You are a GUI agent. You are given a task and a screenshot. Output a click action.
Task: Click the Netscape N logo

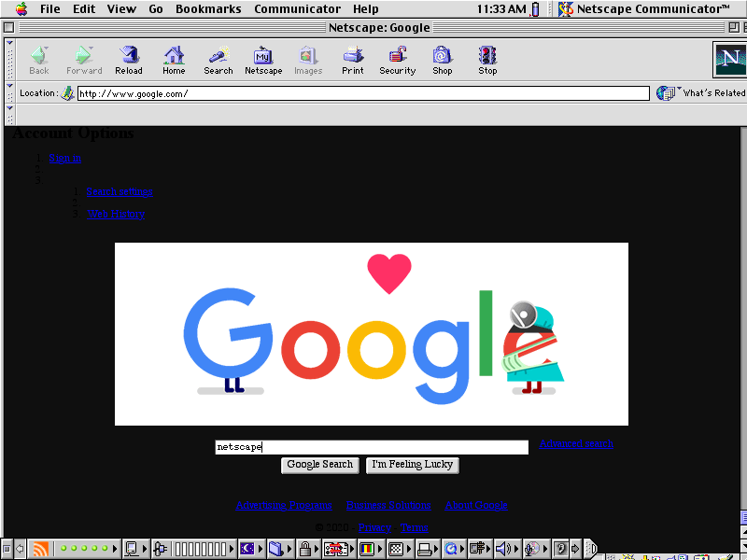tap(730, 60)
